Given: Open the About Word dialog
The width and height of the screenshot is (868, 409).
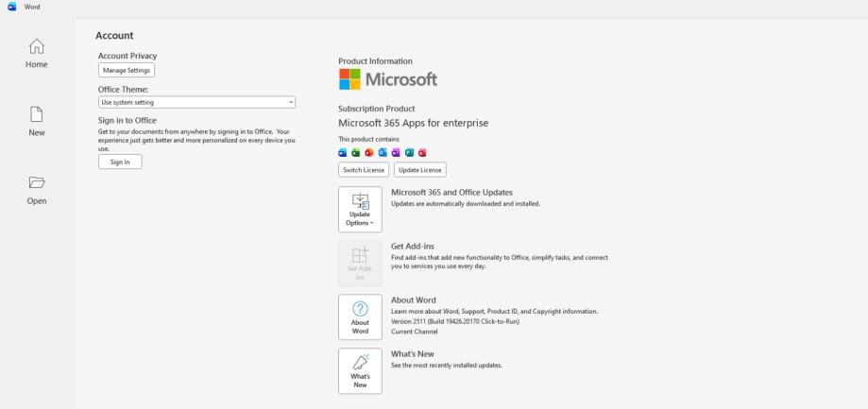Looking at the screenshot, I should (361, 317).
